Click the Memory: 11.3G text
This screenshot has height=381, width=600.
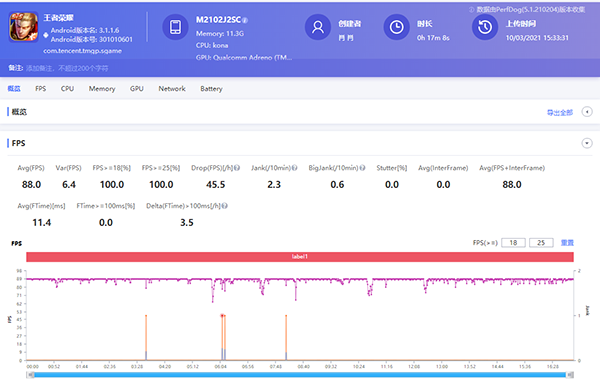click(x=220, y=33)
